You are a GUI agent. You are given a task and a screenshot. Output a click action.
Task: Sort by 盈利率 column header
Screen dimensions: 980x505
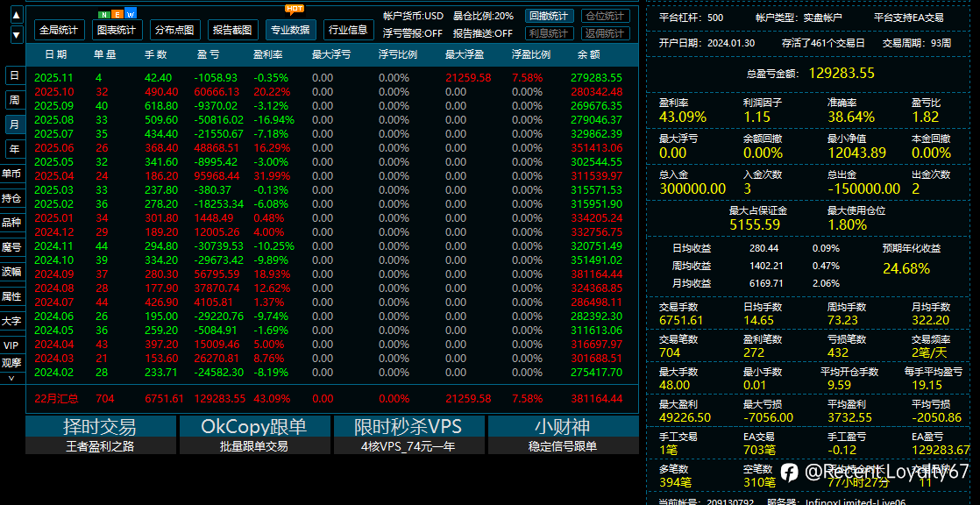(x=268, y=55)
